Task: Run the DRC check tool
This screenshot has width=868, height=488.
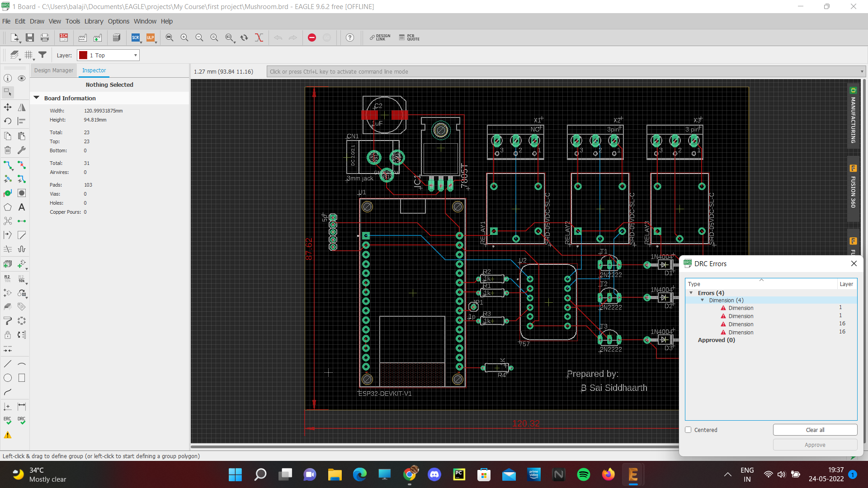Action: [21, 420]
